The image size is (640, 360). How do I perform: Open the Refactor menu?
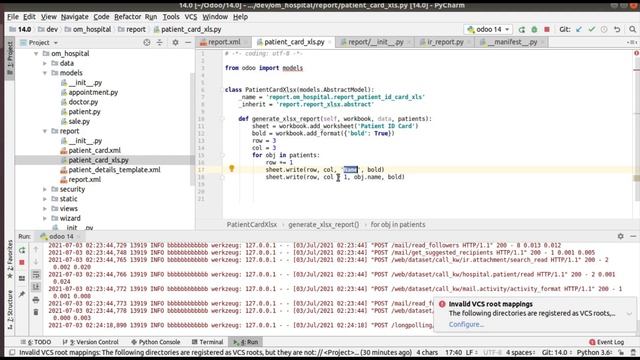tap(127, 17)
